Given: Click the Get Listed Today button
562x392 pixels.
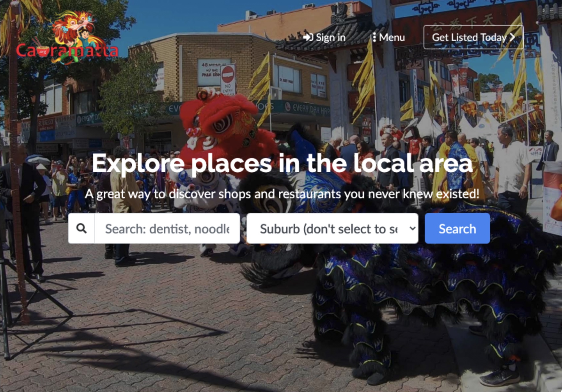Looking at the screenshot, I should click(x=473, y=37).
